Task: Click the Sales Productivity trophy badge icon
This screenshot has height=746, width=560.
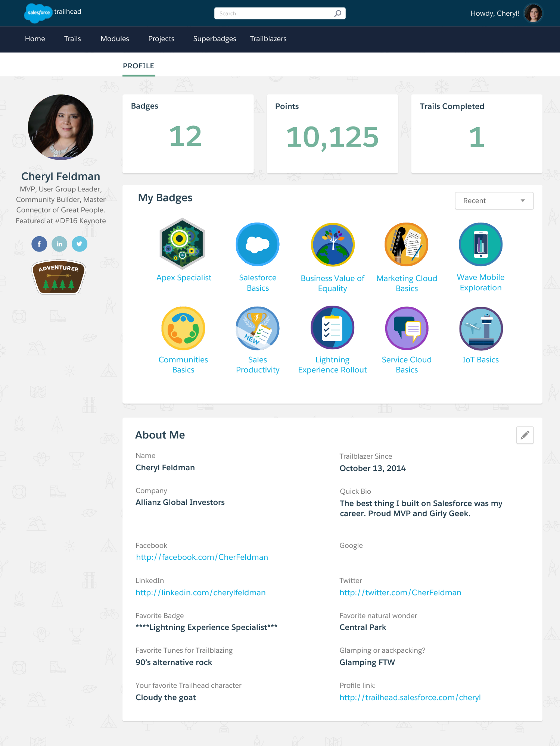Action: 258,328
